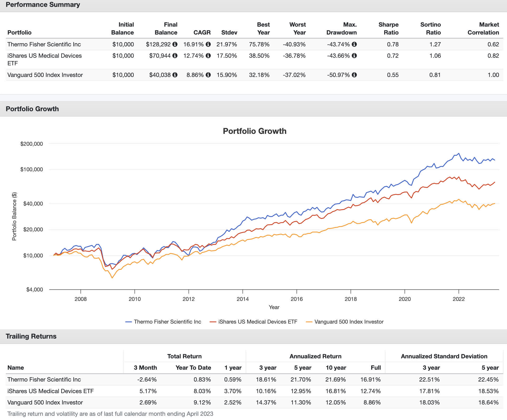Click info icon next to -43.66% drawdown

(354, 56)
